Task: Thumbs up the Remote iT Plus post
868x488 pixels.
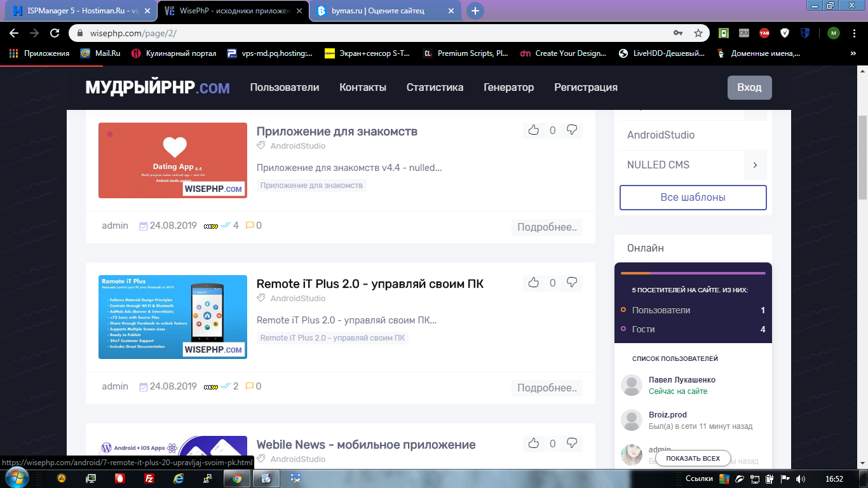Action: click(533, 283)
